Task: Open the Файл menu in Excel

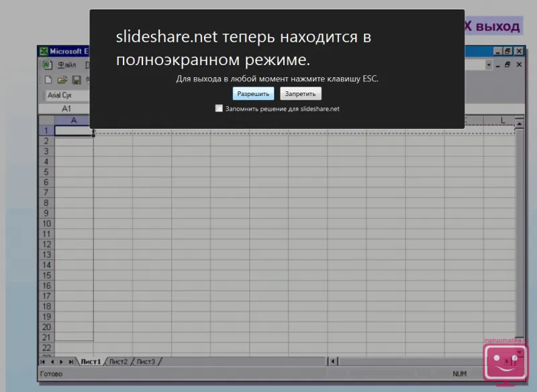Action: 66,64
